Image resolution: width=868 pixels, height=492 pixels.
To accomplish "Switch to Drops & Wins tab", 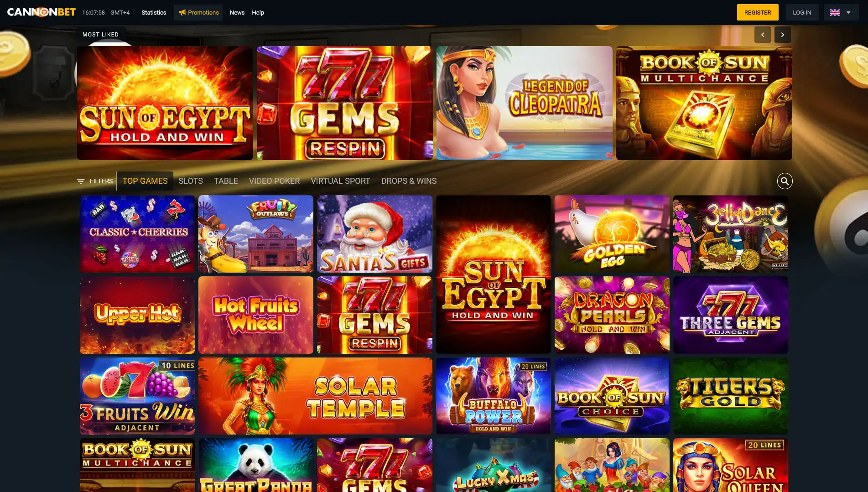I will pyautogui.click(x=409, y=181).
